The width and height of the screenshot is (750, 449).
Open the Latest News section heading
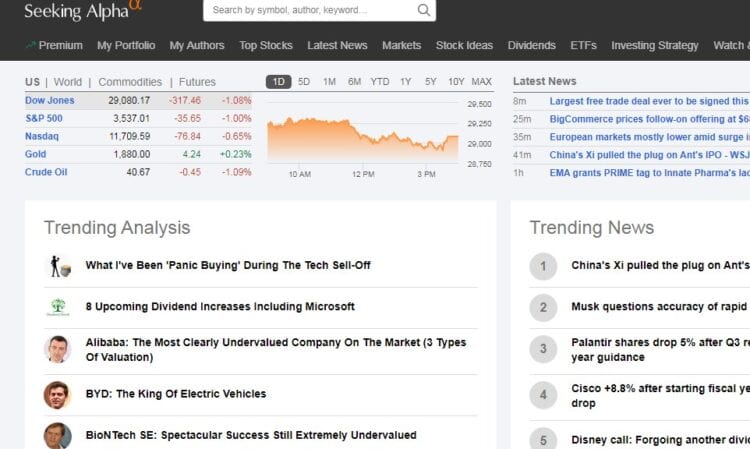(x=544, y=81)
